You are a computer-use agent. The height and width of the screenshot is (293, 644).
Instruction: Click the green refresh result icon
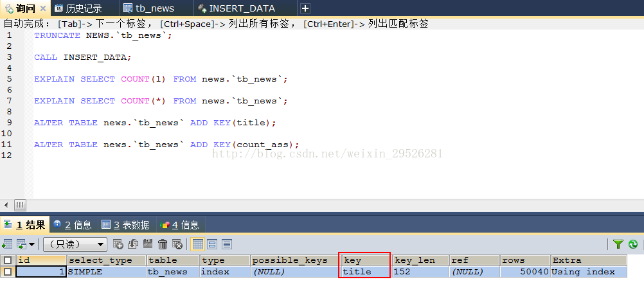[633, 244]
